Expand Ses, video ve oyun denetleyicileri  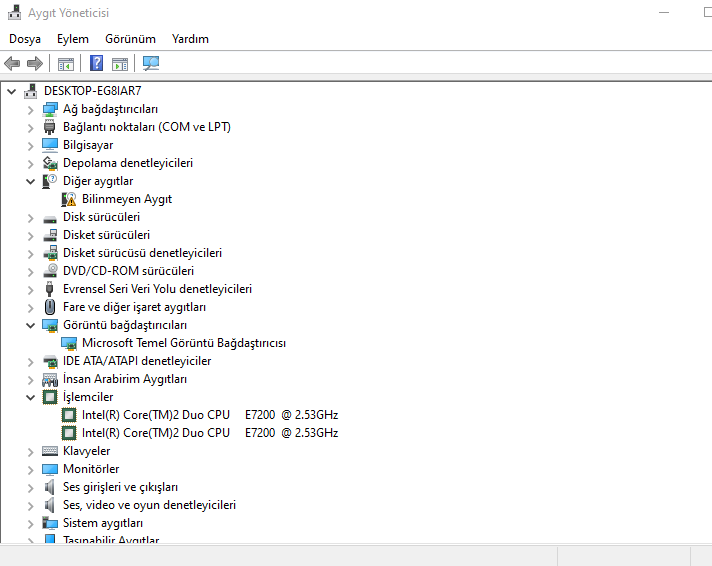30,506
